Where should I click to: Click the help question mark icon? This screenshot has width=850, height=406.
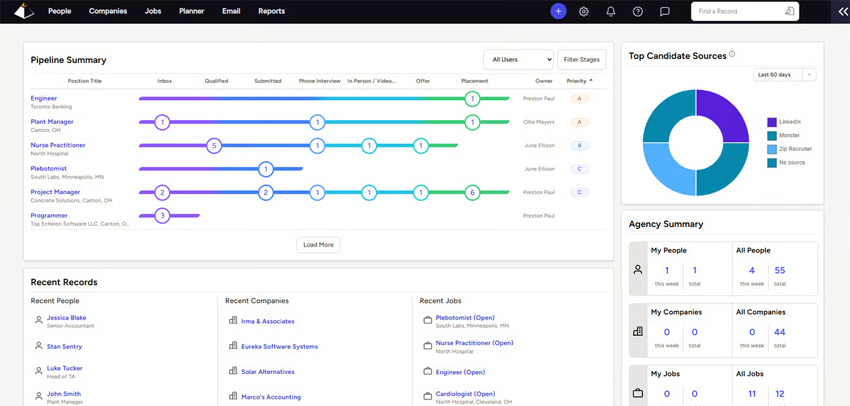638,11
